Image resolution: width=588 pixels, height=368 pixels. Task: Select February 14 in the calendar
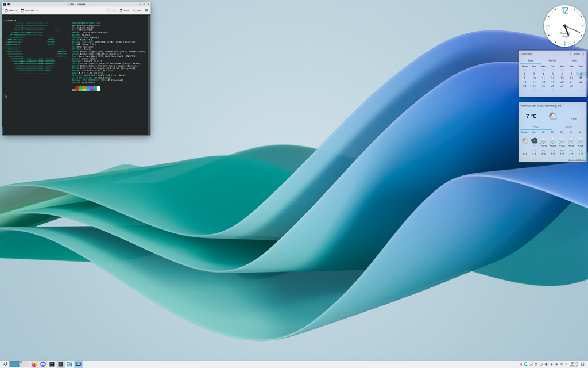(x=571, y=78)
